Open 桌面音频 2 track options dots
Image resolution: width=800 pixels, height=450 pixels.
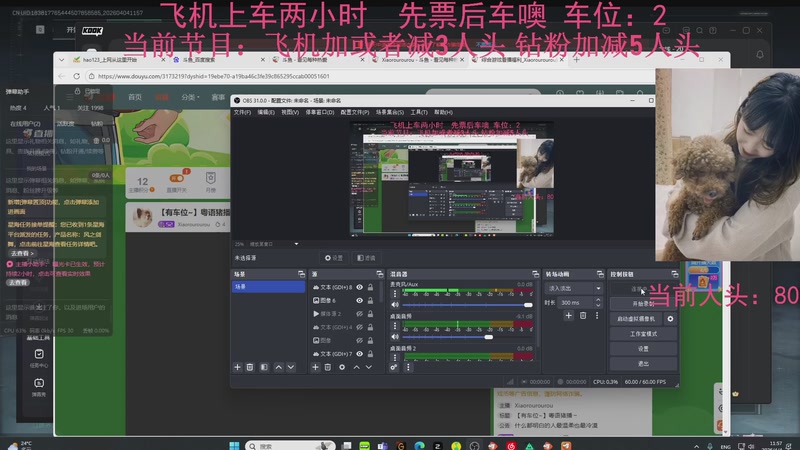click(x=394, y=357)
